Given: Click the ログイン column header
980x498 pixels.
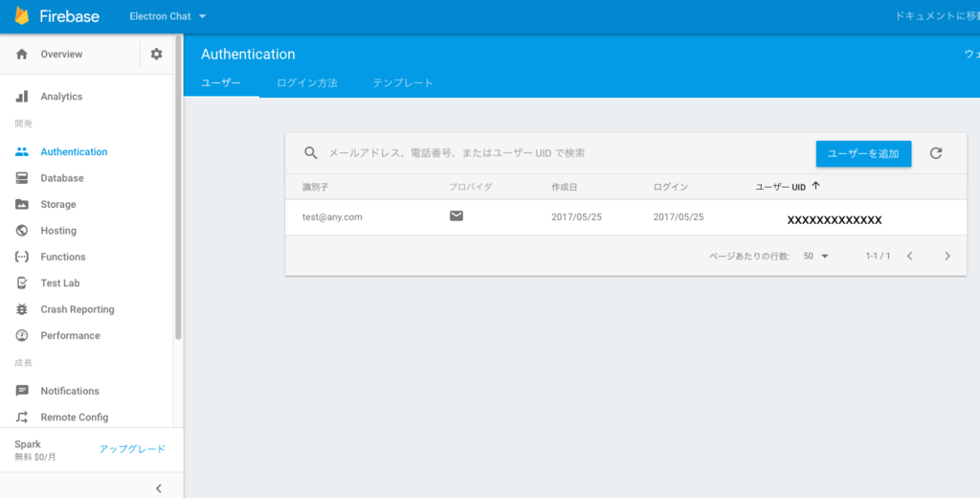Looking at the screenshot, I should [x=671, y=187].
